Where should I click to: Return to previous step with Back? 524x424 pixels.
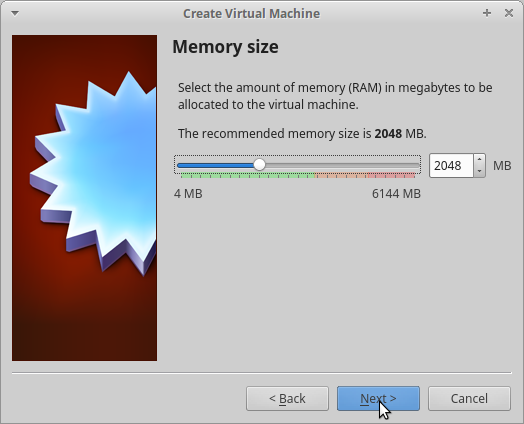(287, 399)
